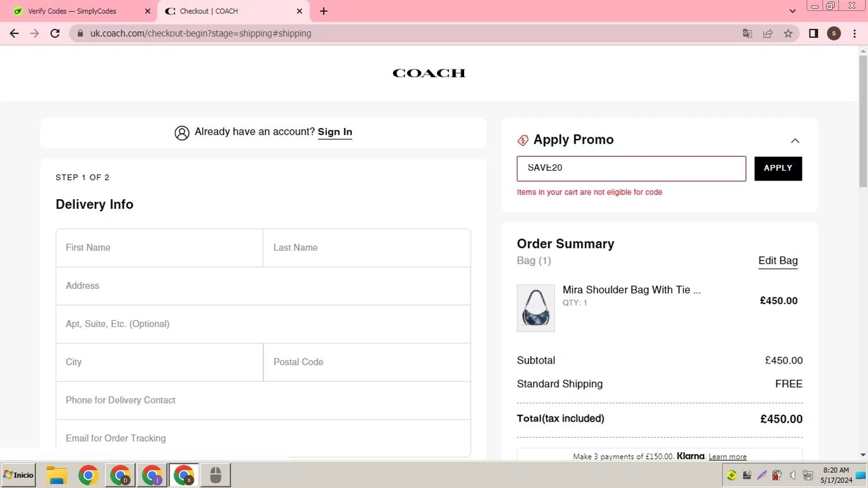
Task: Click the APPLY promo button
Action: pos(778,168)
